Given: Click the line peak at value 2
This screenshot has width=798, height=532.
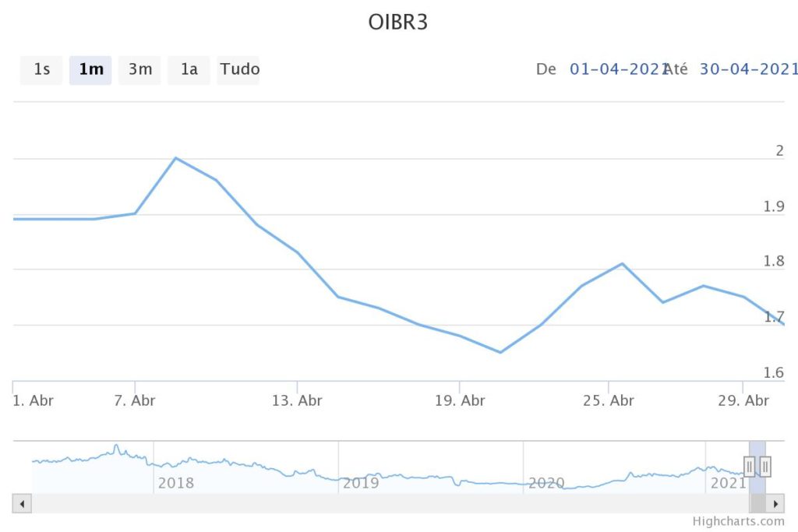Looking at the screenshot, I should pos(176,158).
